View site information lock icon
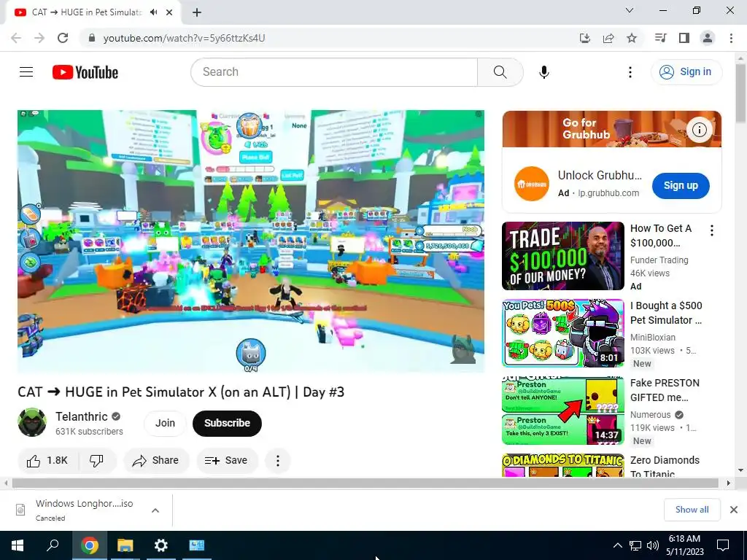747x560 pixels. pos(92,38)
